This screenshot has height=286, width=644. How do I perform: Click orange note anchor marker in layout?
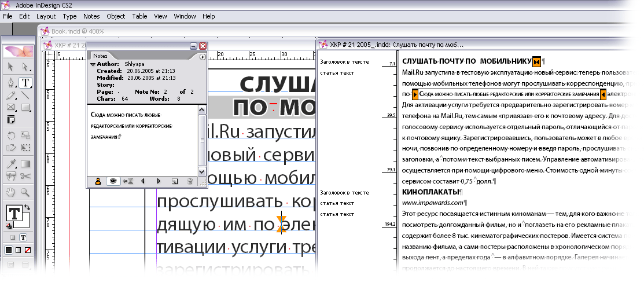[x=281, y=224]
